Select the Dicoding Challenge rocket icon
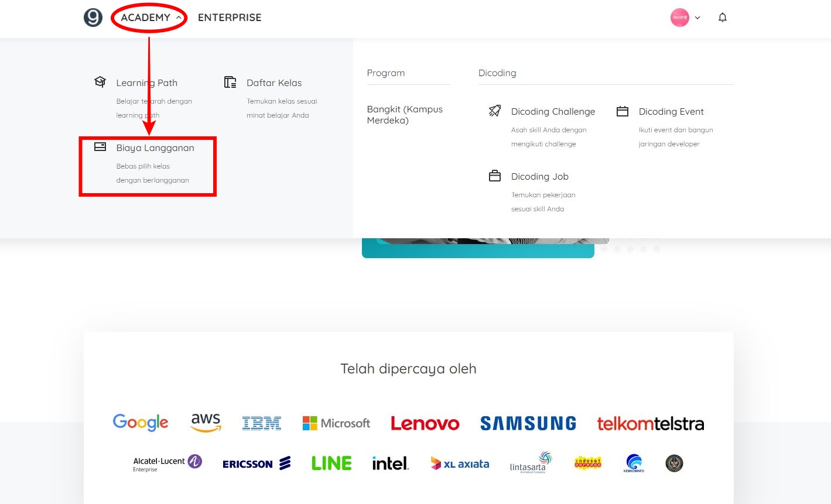Viewport: 831px width, 504px height. click(494, 111)
